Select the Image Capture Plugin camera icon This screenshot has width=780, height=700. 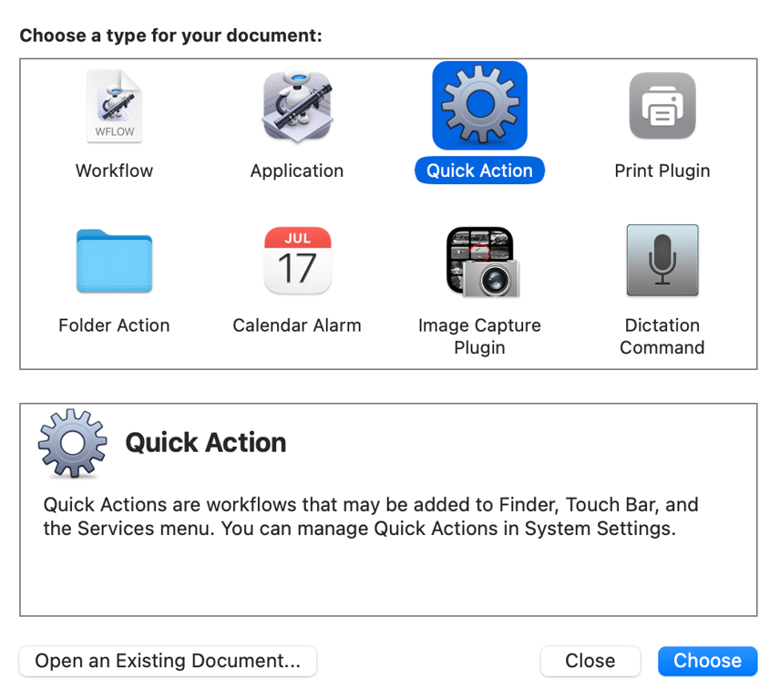point(479,261)
